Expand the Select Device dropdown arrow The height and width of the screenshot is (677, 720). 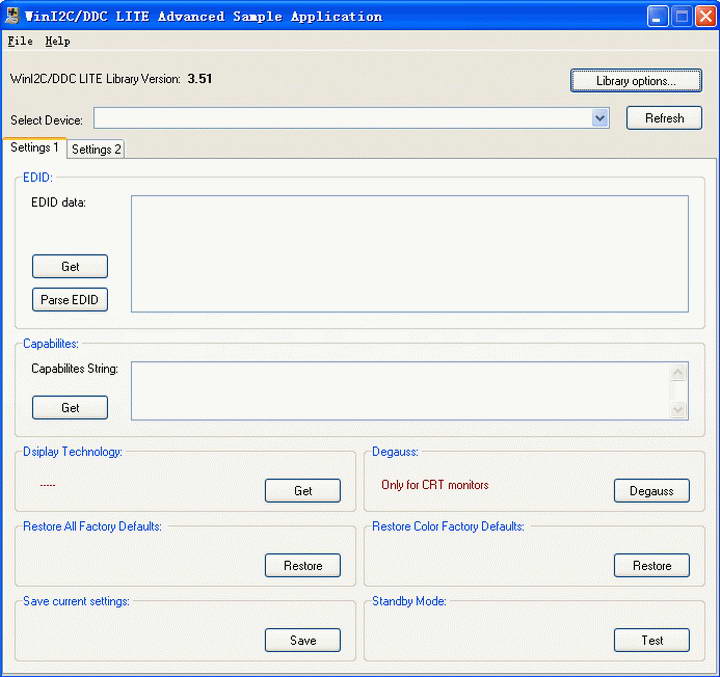point(600,118)
